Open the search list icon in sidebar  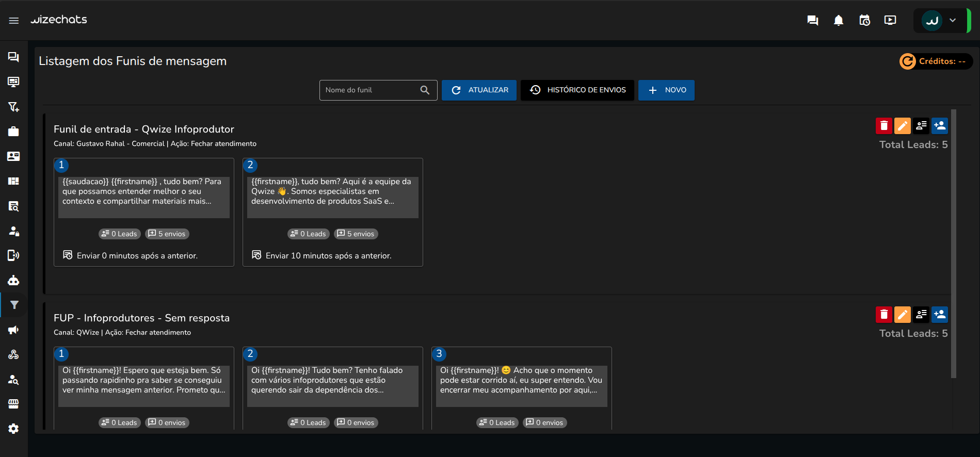14,206
